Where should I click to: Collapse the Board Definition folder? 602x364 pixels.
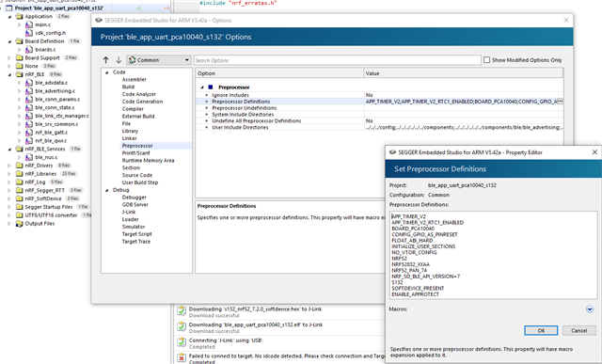coord(10,41)
